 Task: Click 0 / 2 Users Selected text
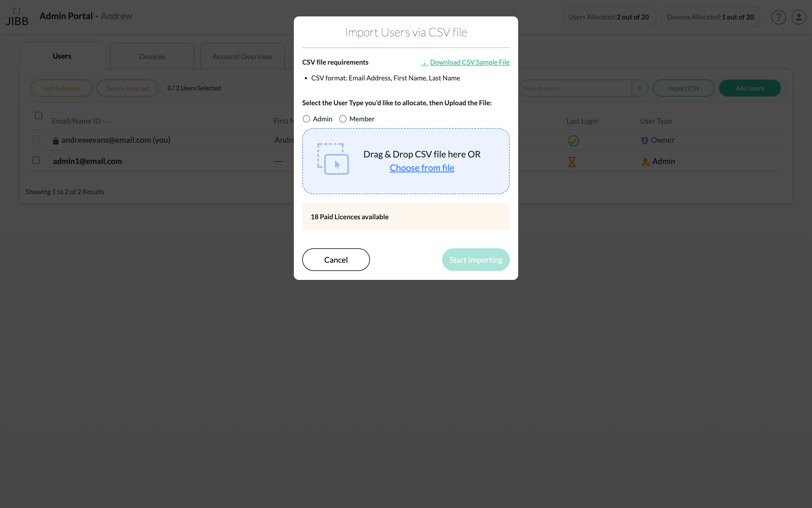point(194,88)
